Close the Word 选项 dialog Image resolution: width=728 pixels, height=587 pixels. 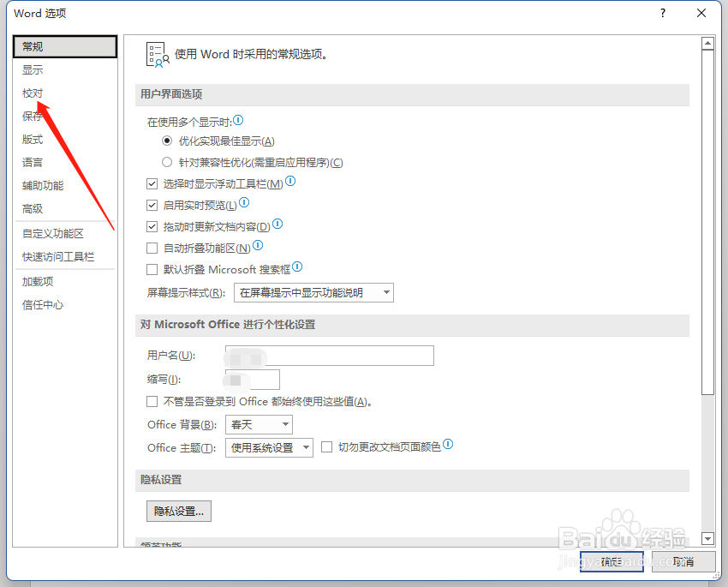(701, 13)
